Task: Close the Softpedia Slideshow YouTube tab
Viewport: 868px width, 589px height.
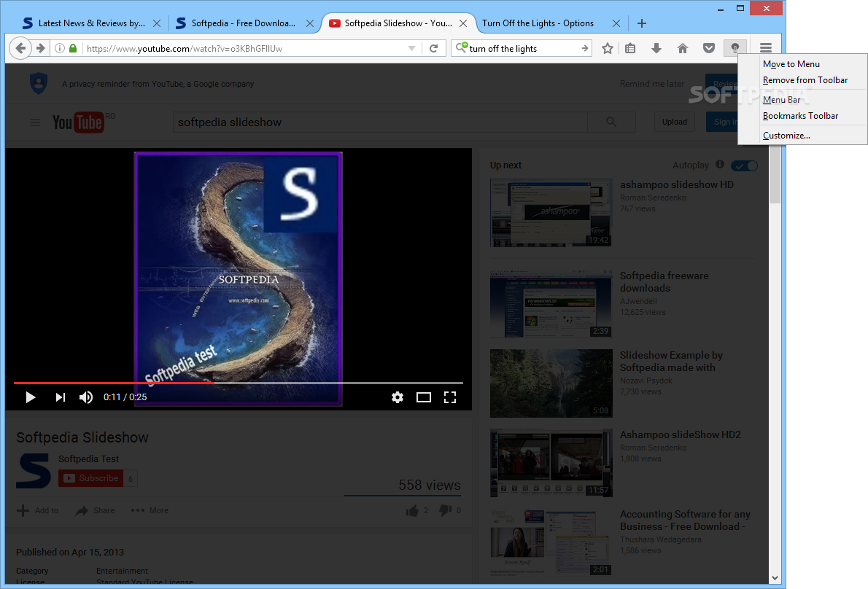Action: 463,23
